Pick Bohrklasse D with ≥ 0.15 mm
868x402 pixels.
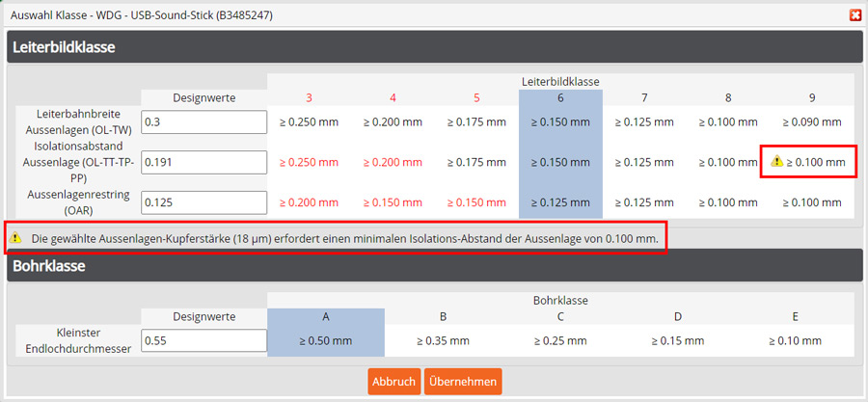point(677,339)
